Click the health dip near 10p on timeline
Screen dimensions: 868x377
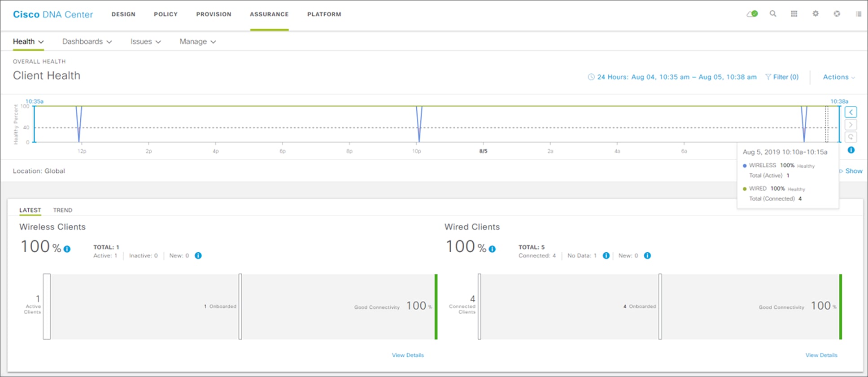click(x=419, y=124)
